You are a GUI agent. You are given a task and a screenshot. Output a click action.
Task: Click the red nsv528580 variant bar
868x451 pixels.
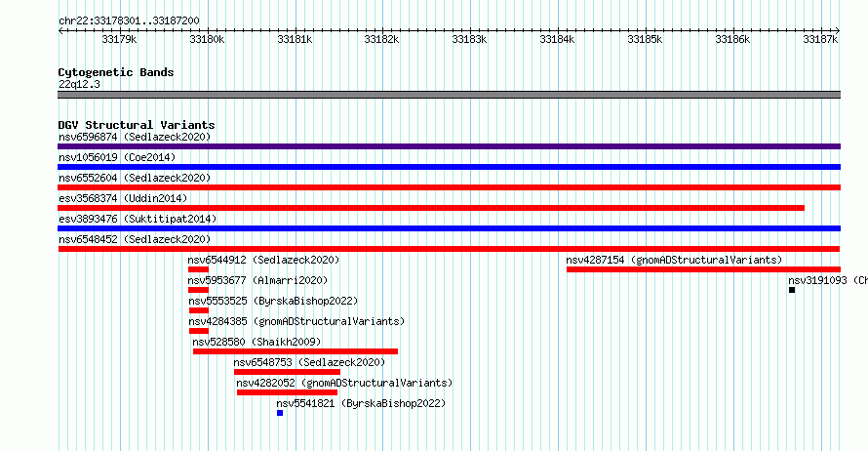(296, 351)
